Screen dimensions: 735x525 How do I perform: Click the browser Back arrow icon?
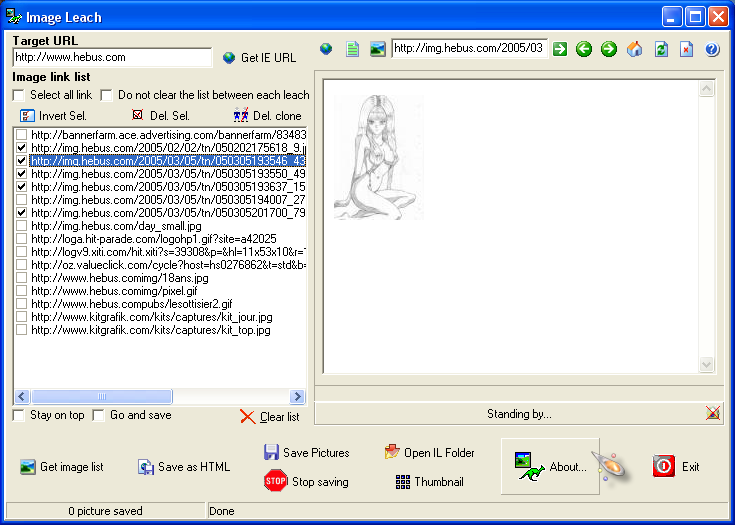pos(584,49)
